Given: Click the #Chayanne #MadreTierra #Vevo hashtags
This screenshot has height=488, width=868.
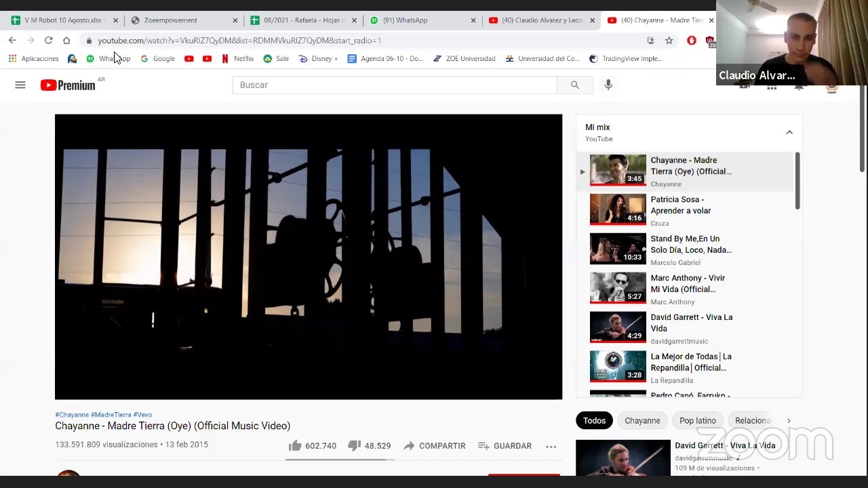Looking at the screenshot, I should pos(104,415).
